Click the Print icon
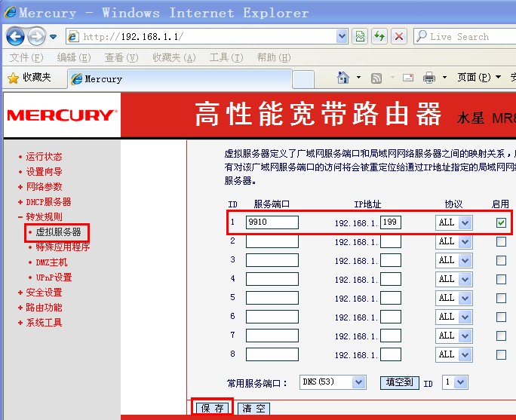The width and height of the screenshot is (516, 420). click(x=429, y=78)
